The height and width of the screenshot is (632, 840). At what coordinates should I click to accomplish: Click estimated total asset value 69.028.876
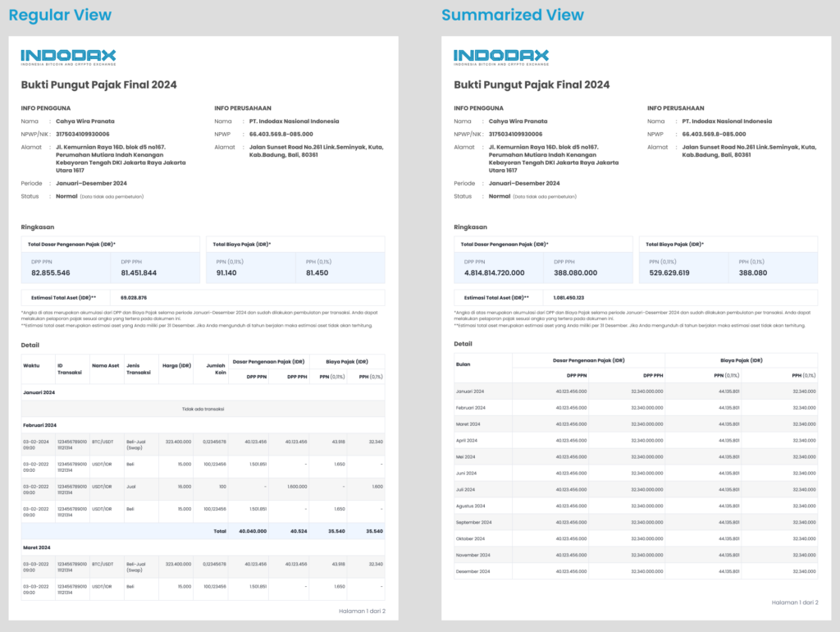133,297
